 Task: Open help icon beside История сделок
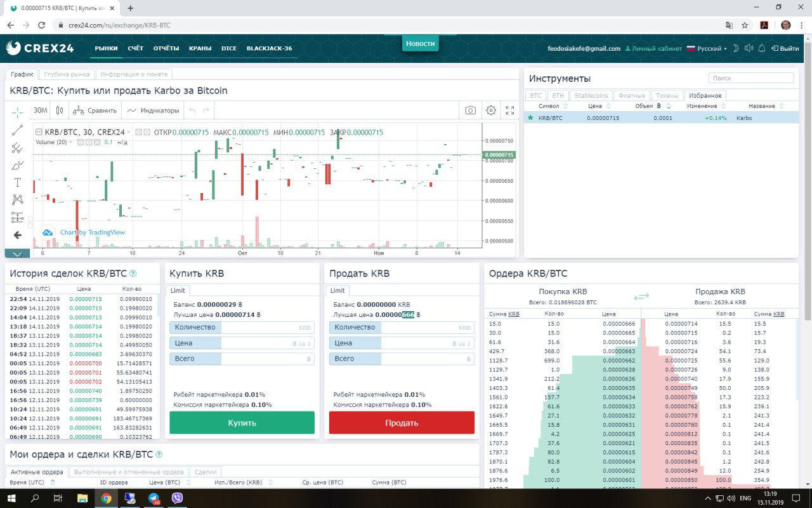click(x=133, y=274)
